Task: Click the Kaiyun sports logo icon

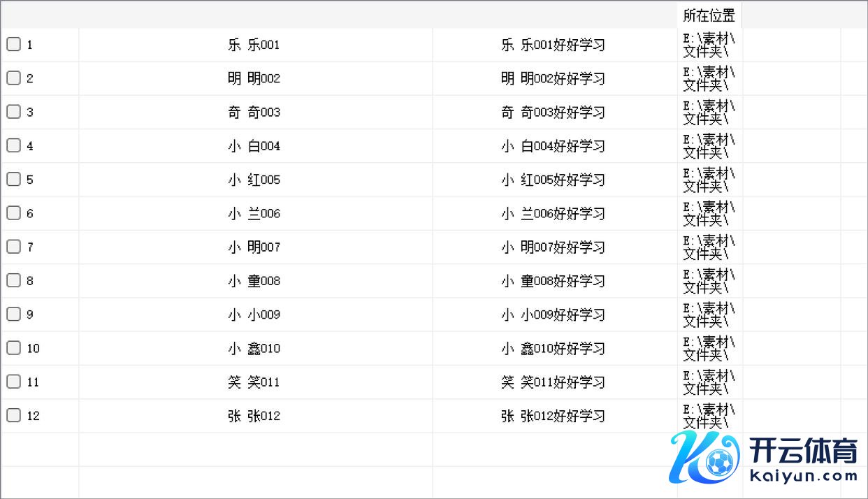Action: [x=704, y=458]
